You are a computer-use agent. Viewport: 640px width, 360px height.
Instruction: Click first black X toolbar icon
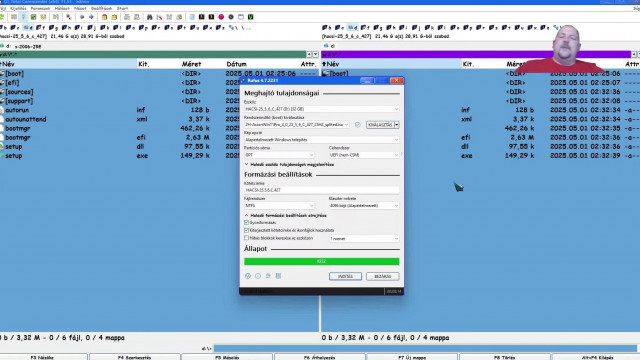[202, 17]
